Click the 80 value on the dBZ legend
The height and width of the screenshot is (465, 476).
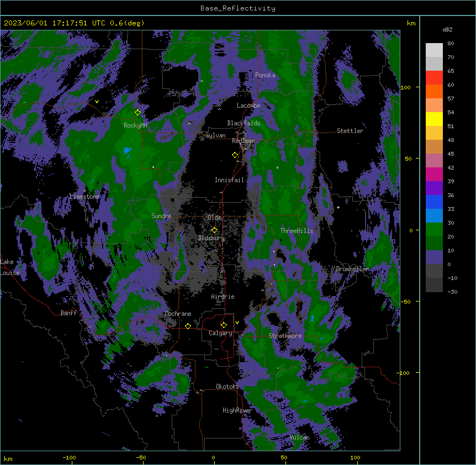click(451, 44)
